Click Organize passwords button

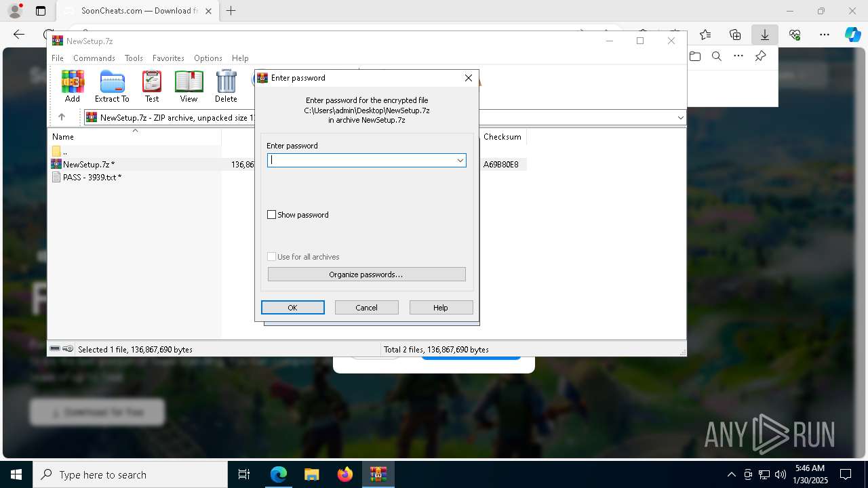367,274
